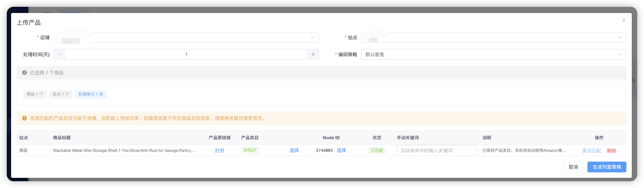Increase 处理时间 with the plus button
644x188 pixels.
pyautogui.click(x=313, y=54)
